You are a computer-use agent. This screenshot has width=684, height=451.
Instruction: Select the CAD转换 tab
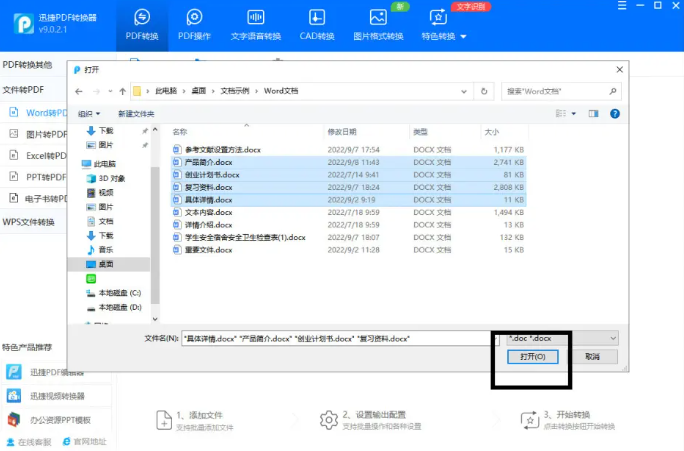(317, 25)
